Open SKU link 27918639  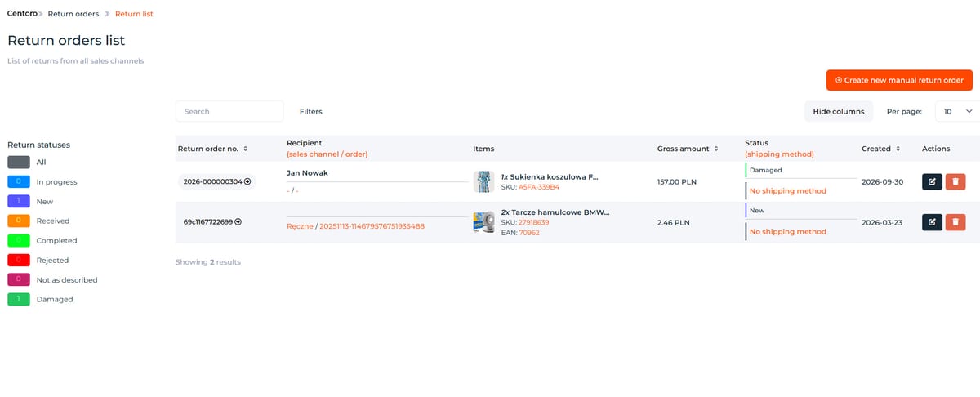[x=534, y=222]
